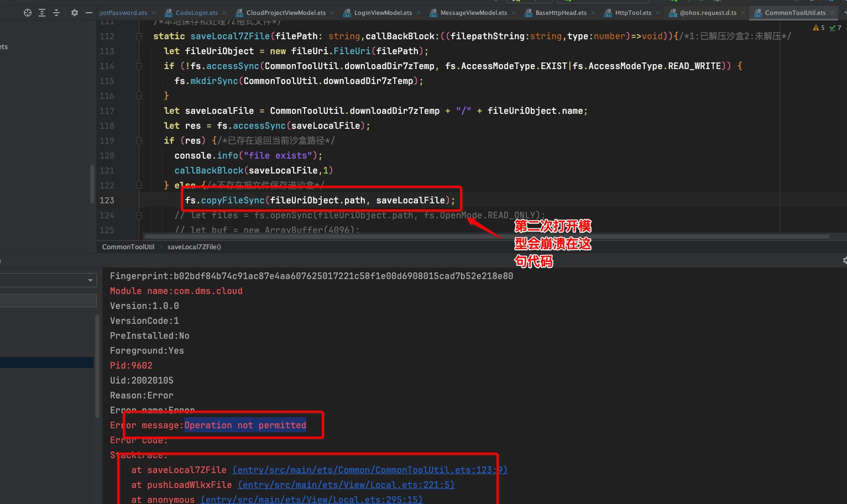The width and height of the screenshot is (847, 504).
Task: Click the "Version:1.0.0" log line
Action: tap(144, 306)
